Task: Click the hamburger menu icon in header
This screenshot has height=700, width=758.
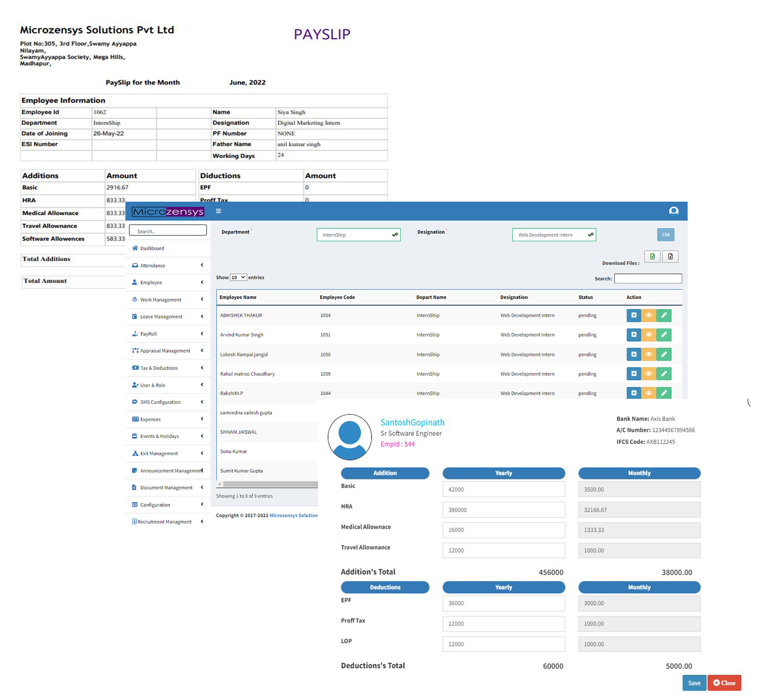Action: [218, 211]
